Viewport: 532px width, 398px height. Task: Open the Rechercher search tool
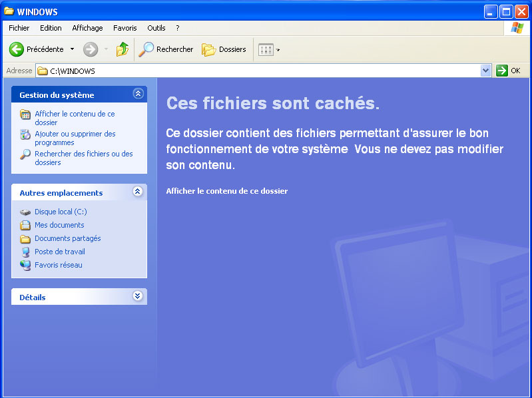(x=166, y=49)
